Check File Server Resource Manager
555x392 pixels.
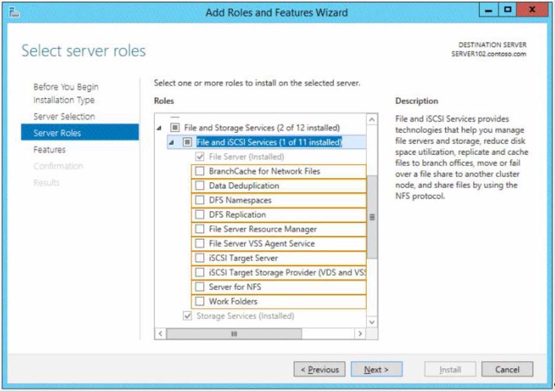(x=200, y=229)
